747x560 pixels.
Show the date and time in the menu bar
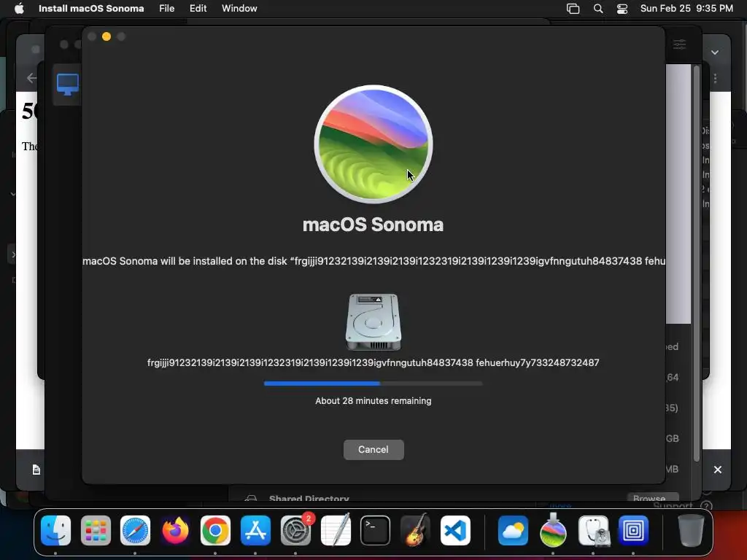pyautogui.click(x=686, y=8)
